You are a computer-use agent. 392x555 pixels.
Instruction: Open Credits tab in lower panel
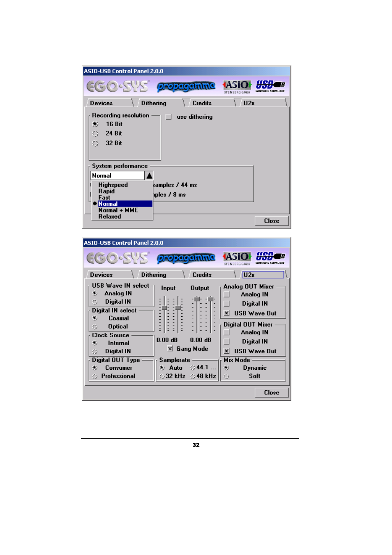pyautogui.click(x=212, y=275)
